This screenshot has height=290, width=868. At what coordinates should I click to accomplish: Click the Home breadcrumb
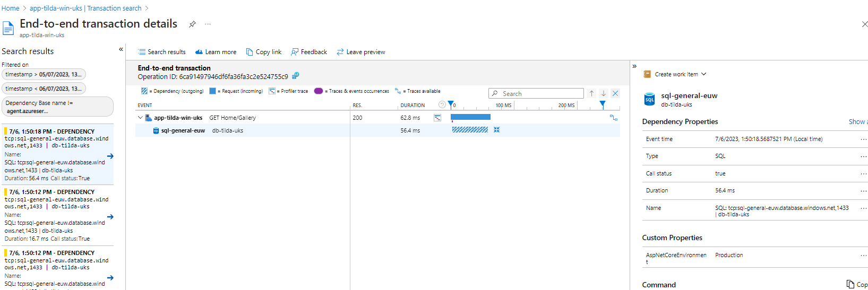pos(10,8)
